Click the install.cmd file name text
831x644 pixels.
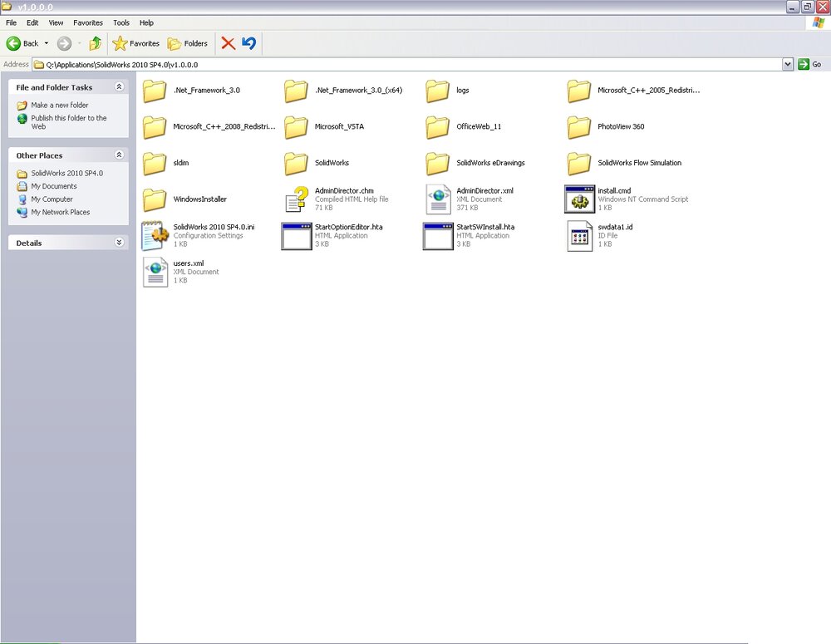614,190
